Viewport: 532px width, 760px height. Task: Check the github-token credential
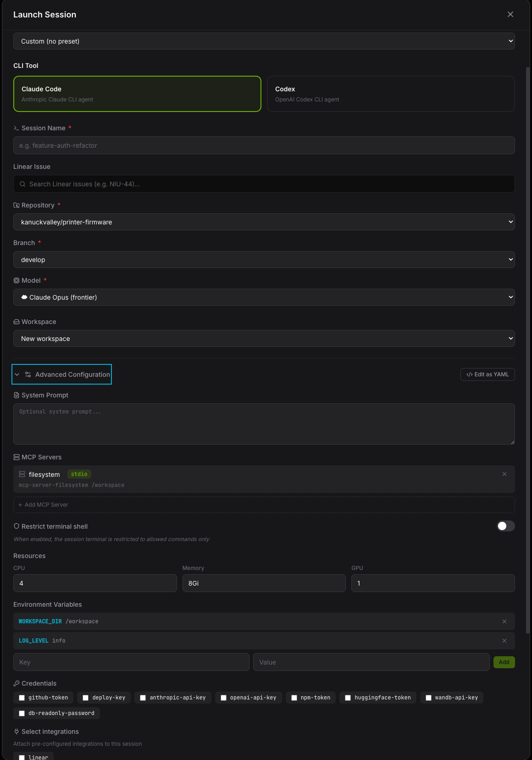22,698
